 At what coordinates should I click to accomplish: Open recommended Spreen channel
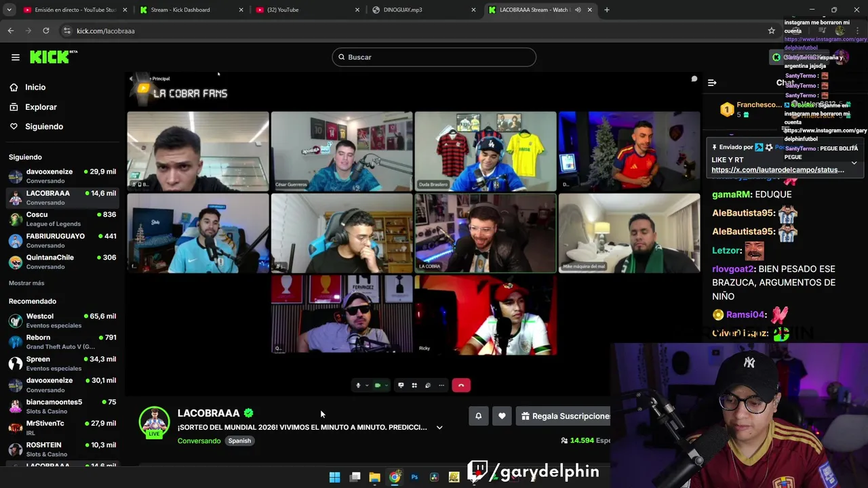62,363
